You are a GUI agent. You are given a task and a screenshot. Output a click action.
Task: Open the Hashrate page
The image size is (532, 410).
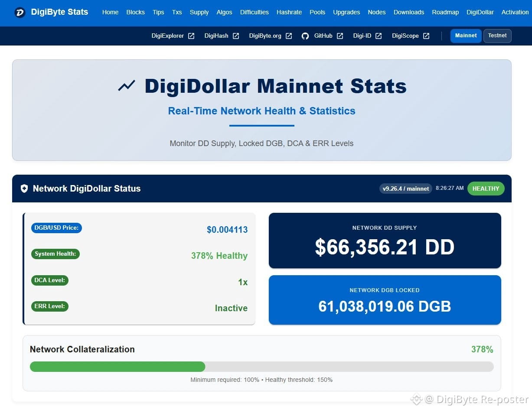click(x=289, y=12)
